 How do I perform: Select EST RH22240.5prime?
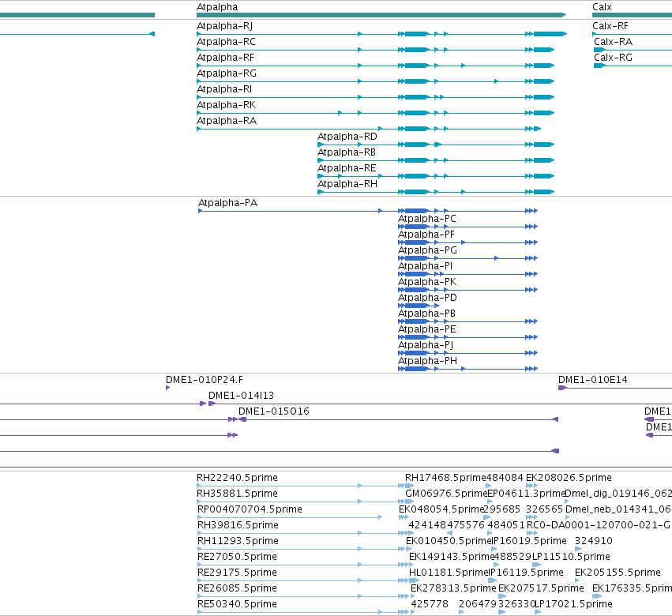click(x=237, y=478)
